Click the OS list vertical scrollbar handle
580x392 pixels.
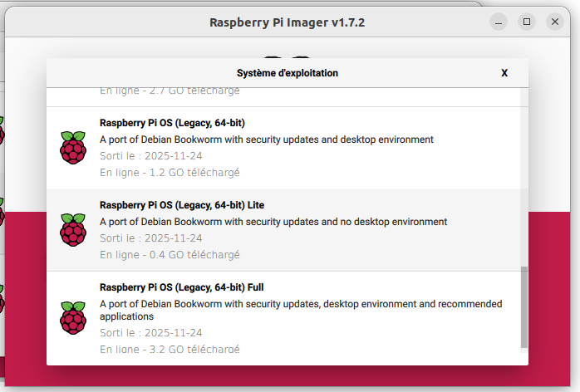coord(523,306)
